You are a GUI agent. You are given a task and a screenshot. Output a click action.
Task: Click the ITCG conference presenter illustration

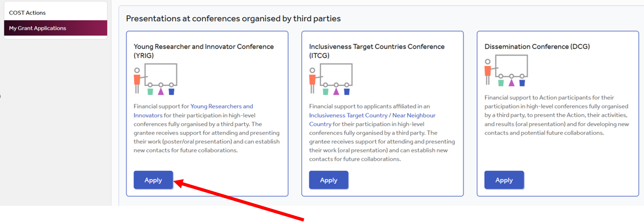click(x=331, y=79)
